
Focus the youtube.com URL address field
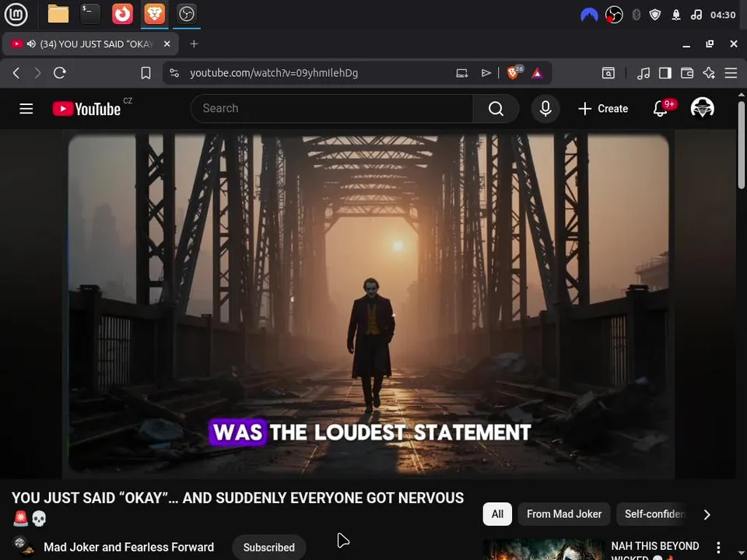point(274,73)
